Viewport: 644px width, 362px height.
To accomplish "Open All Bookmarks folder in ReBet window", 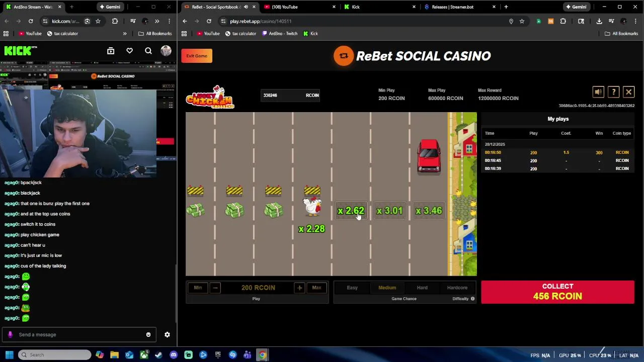I will pos(621,34).
